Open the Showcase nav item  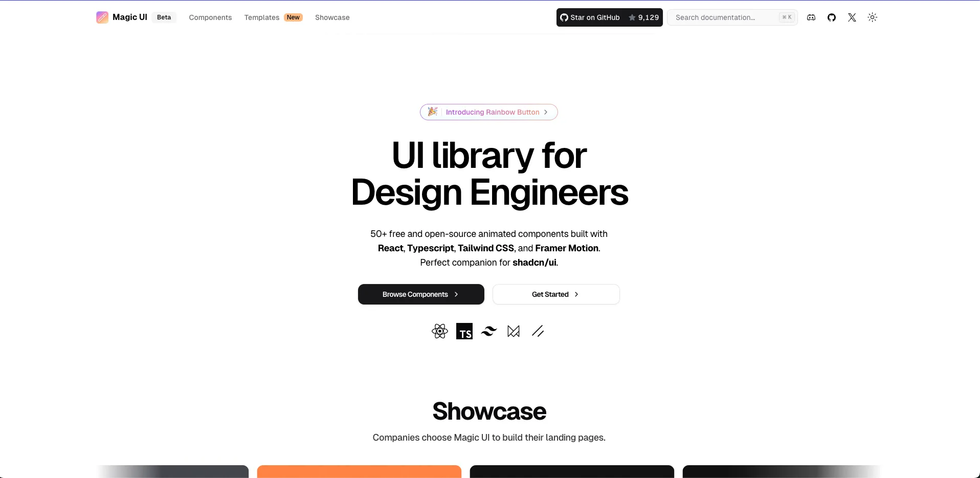(x=332, y=17)
